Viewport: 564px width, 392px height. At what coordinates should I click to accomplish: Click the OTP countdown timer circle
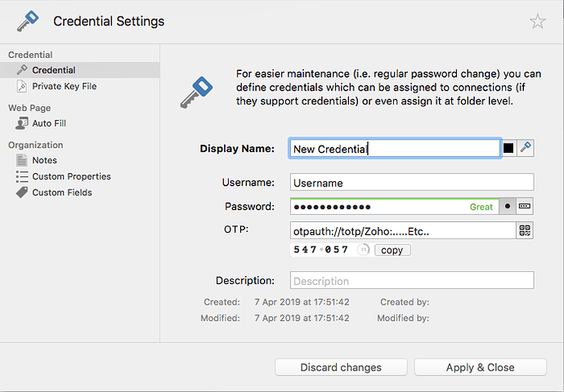click(364, 250)
